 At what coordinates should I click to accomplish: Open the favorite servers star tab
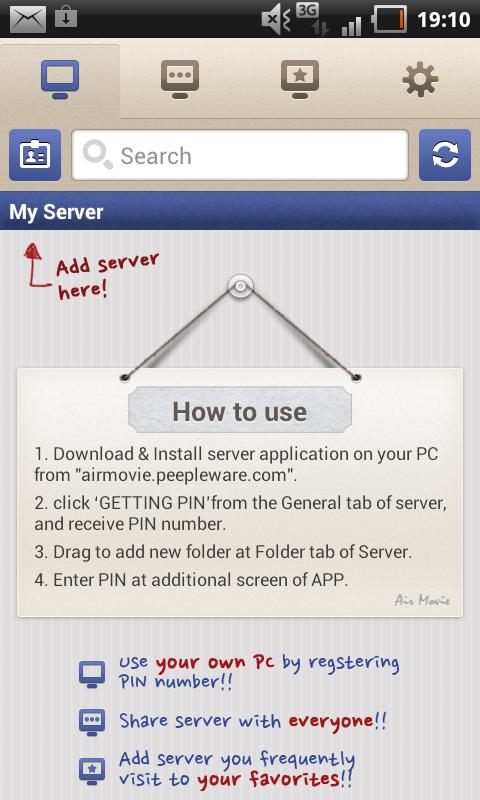point(300,80)
